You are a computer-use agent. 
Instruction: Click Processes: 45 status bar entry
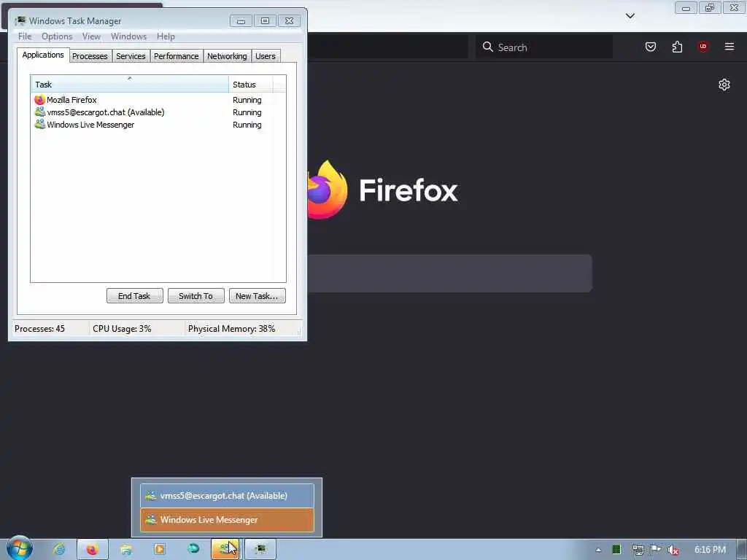point(39,329)
